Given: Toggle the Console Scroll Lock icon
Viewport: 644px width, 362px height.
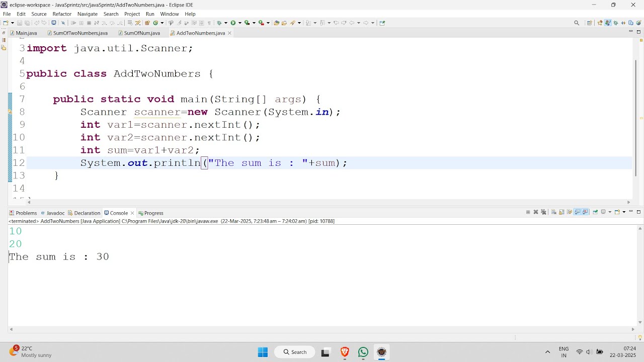Looking at the screenshot, I should pos(561,212).
